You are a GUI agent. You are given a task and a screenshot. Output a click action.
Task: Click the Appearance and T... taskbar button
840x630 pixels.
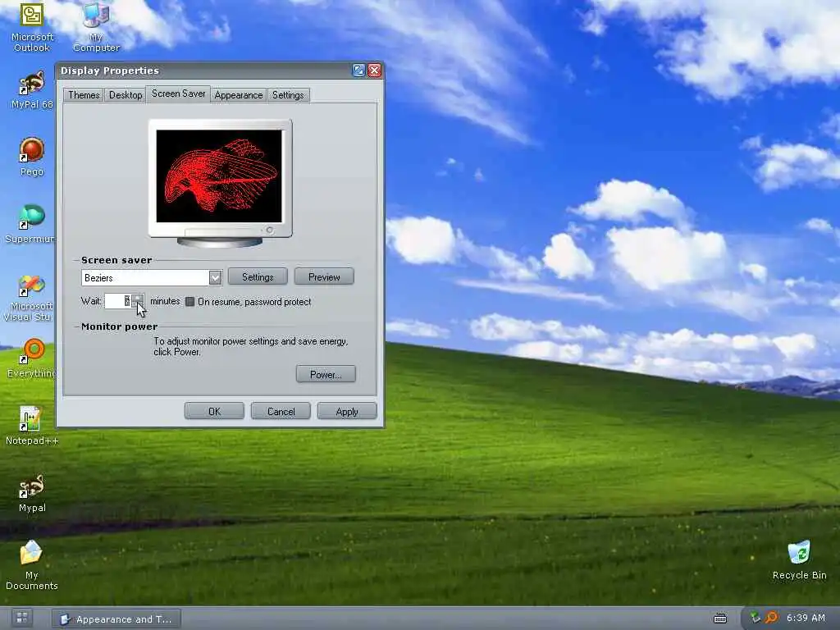(116, 619)
